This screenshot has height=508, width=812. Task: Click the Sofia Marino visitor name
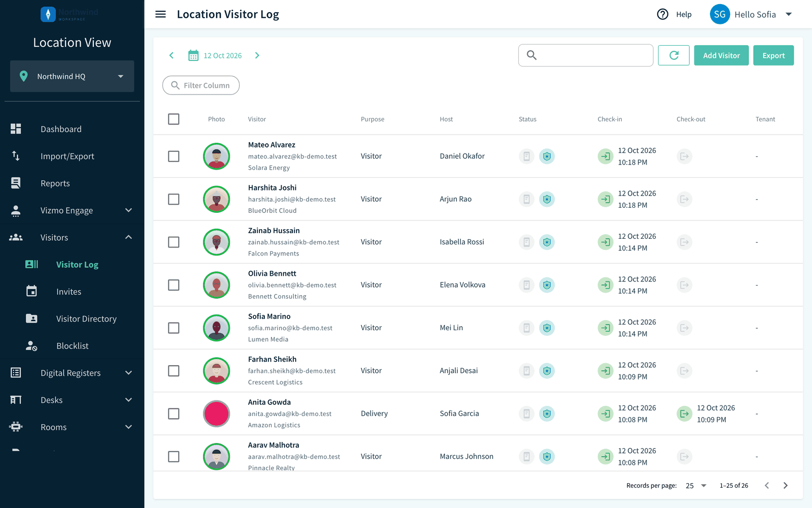269,316
